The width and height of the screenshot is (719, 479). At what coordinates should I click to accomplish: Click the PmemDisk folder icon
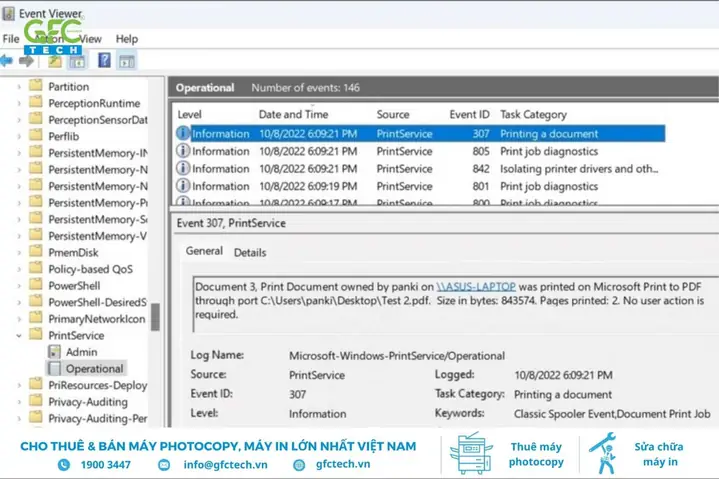[36, 252]
